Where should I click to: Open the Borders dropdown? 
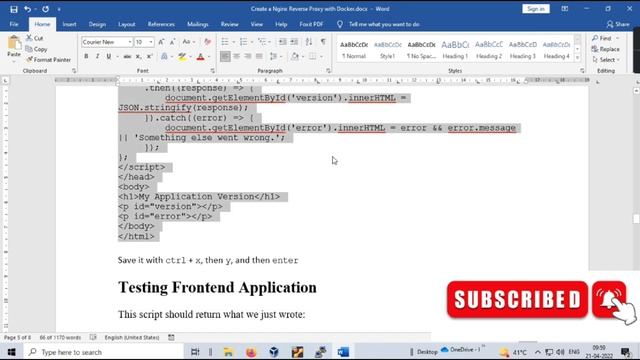point(321,56)
